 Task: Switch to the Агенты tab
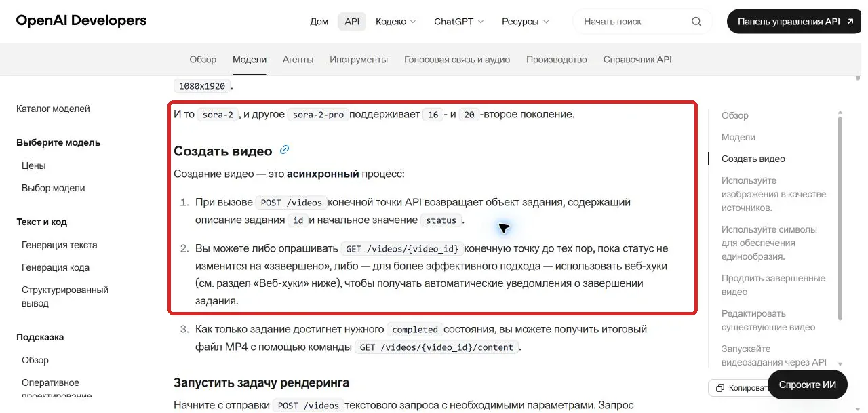298,60
